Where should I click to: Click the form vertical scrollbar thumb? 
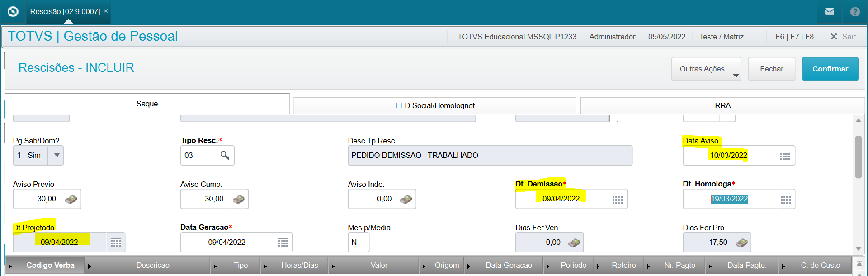[858, 157]
